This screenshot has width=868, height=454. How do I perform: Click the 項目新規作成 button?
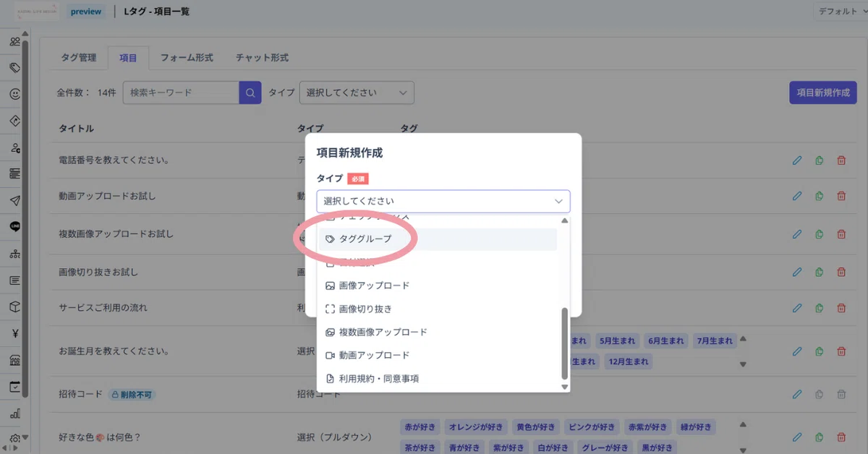823,93
